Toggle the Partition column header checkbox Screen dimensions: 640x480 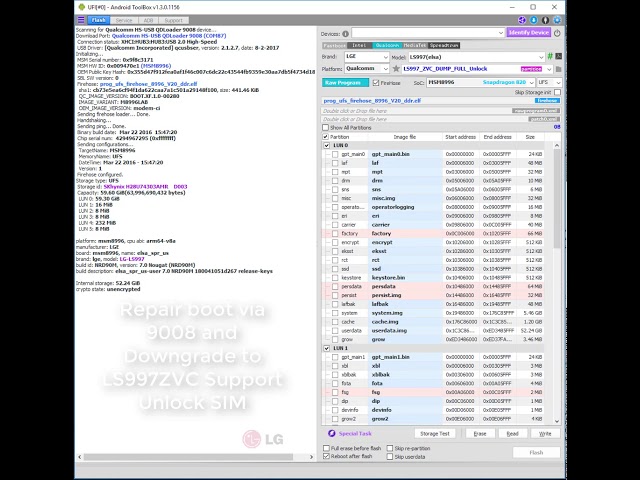coord(325,137)
